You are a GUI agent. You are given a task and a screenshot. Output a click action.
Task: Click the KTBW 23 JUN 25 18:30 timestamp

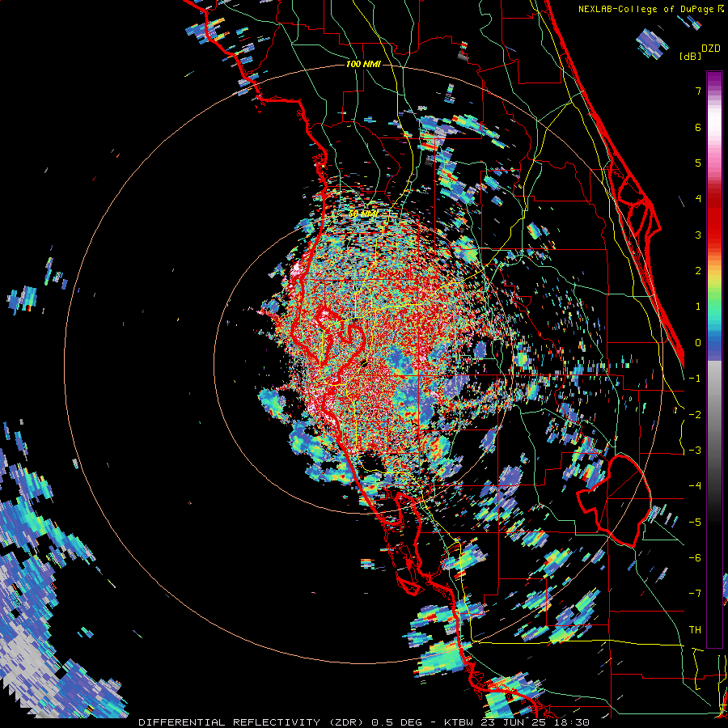pos(517,722)
